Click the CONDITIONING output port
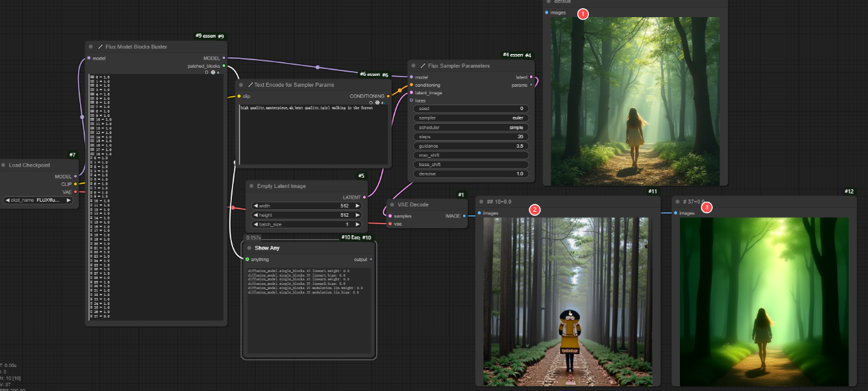This screenshot has height=391, width=868. tap(388, 96)
